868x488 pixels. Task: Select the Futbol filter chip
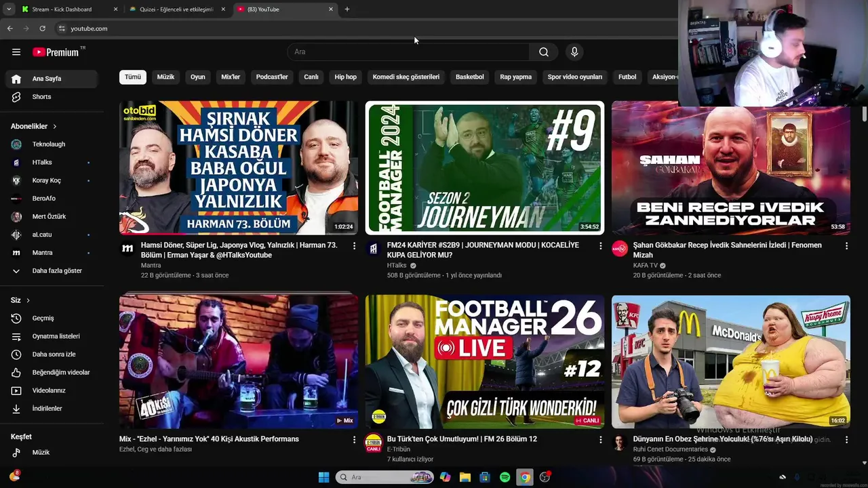pyautogui.click(x=627, y=77)
